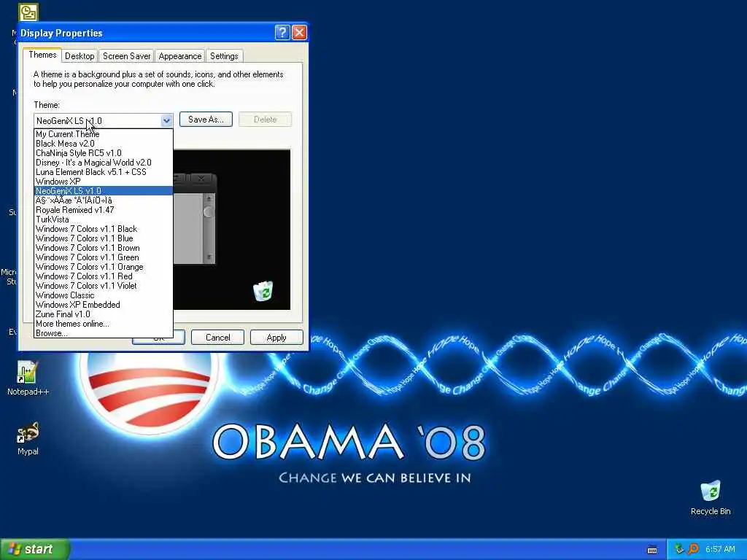This screenshot has width=747, height=560.
Task: Choose the Black Mesa v2.0 theme
Action: click(104, 144)
